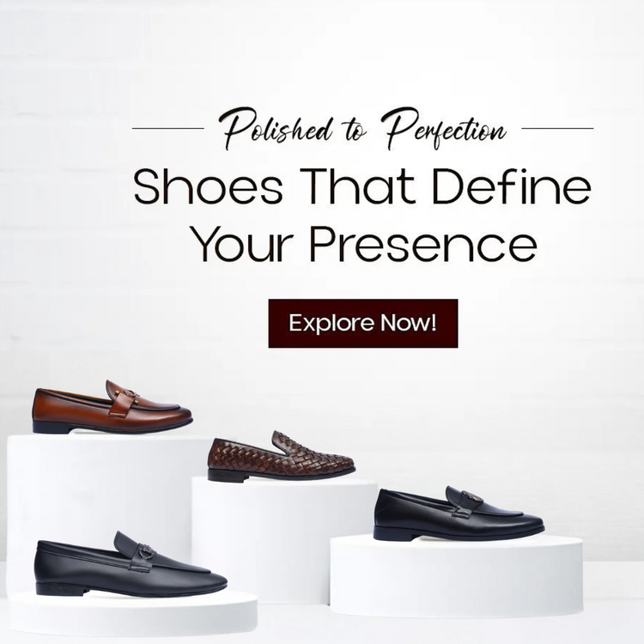Click the emblem on right black loafer
This screenshot has height=644, width=644.
[x=471, y=496]
